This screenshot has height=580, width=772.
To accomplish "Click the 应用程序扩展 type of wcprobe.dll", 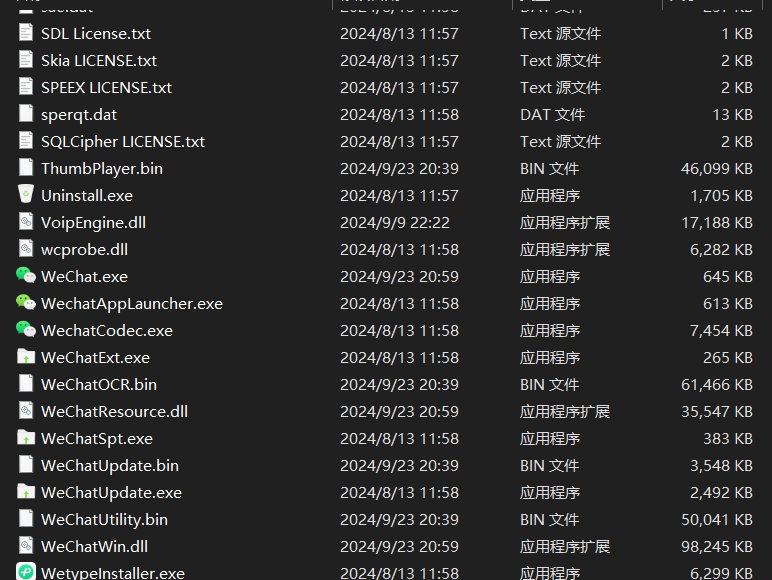I will point(565,250).
